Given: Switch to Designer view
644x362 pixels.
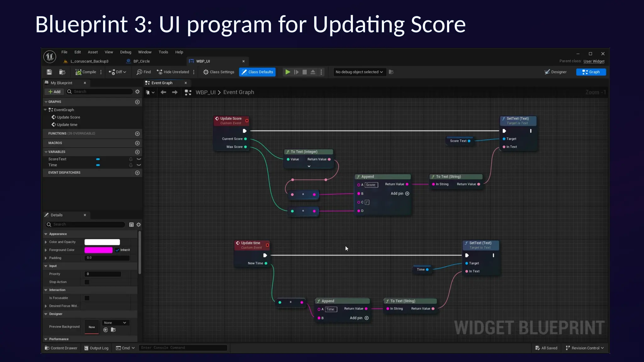Looking at the screenshot, I should (x=555, y=72).
